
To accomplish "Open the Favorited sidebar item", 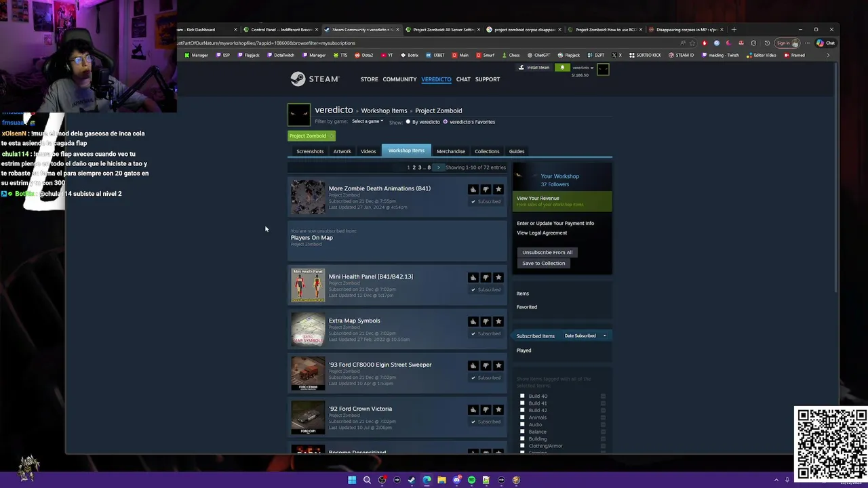I will click(x=527, y=307).
